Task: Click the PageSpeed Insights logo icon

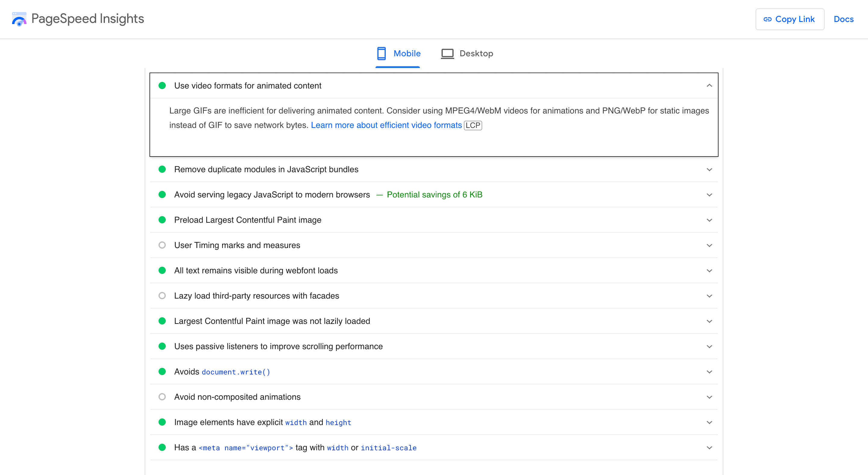Action: [19, 19]
